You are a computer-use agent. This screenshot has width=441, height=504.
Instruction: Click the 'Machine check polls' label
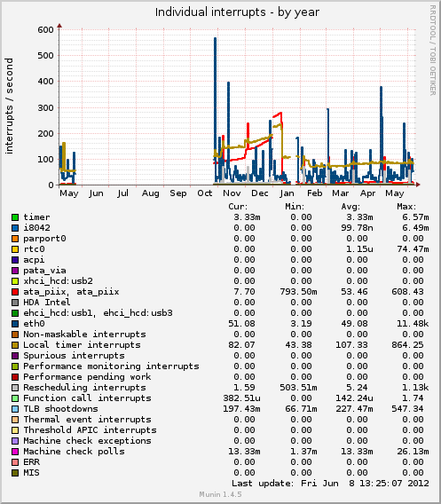tap(74, 452)
